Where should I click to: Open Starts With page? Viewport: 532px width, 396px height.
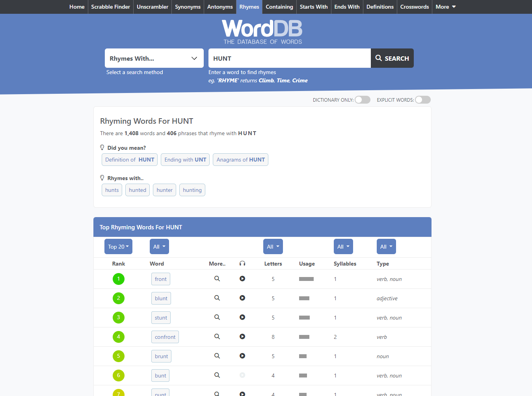pos(314,7)
